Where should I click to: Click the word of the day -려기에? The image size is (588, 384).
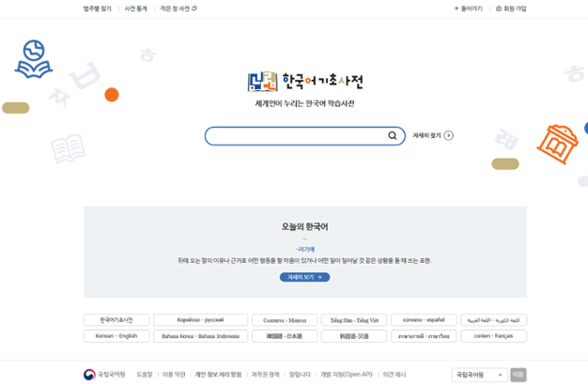[305, 249]
